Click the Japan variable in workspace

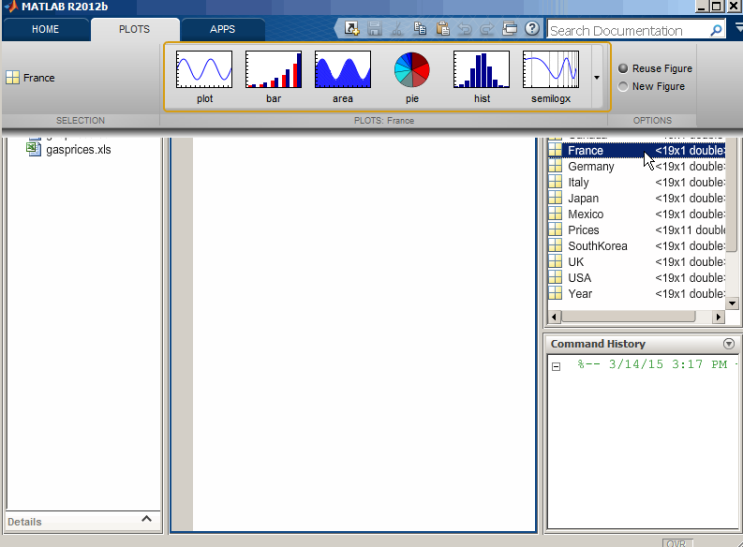(636, 198)
